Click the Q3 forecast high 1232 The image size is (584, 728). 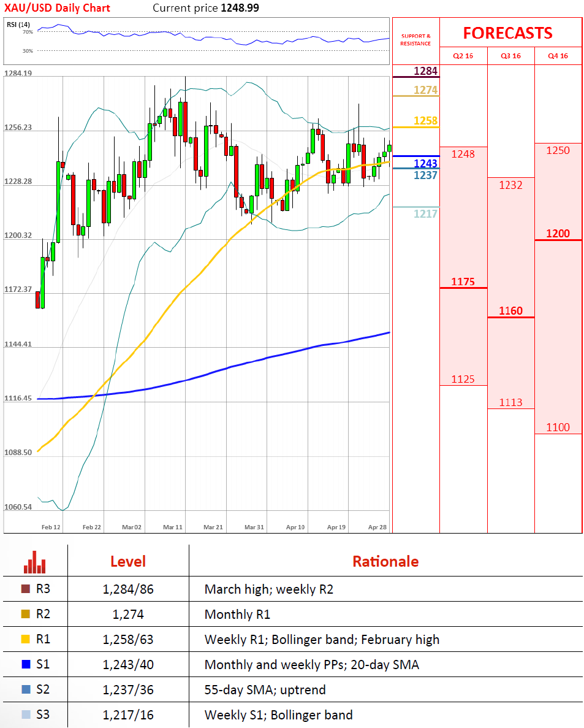pos(510,185)
